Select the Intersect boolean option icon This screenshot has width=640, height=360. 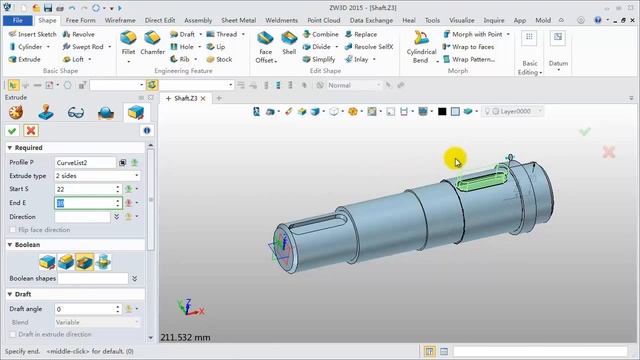point(103,262)
